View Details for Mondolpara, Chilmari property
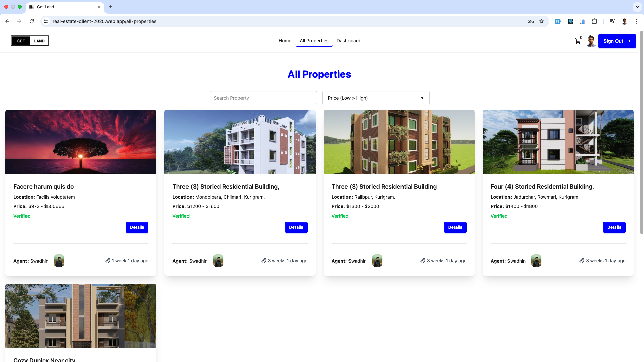This screenshot has width=644, height=362. [296, 227]
